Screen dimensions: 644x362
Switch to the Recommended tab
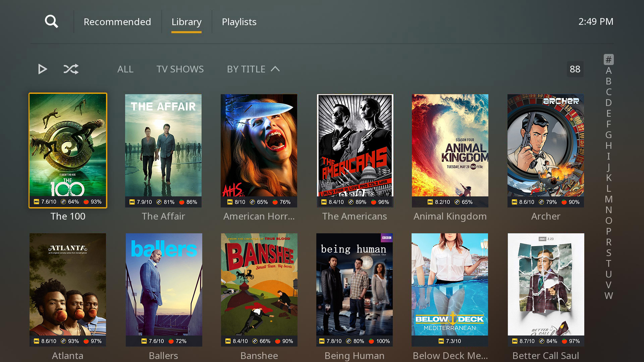click(117, 22)
